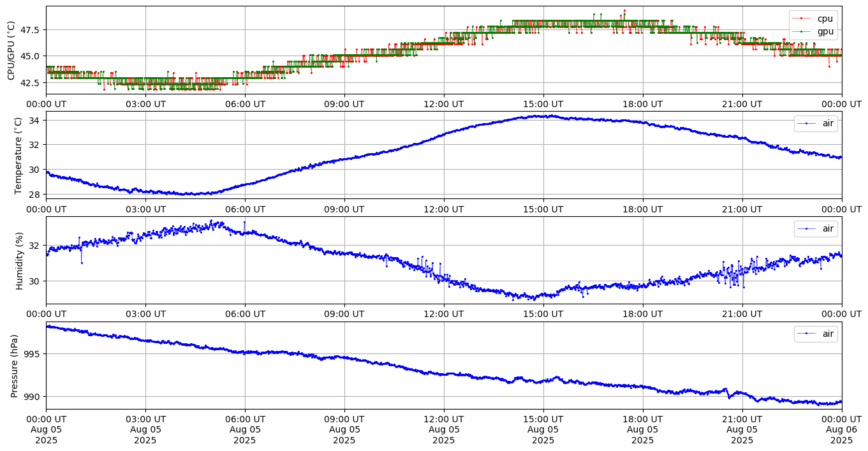This screenshot has height=451, width=868.
Task: Select the "Temperature (°C)" axis label
Action: [x=18, y=155]
